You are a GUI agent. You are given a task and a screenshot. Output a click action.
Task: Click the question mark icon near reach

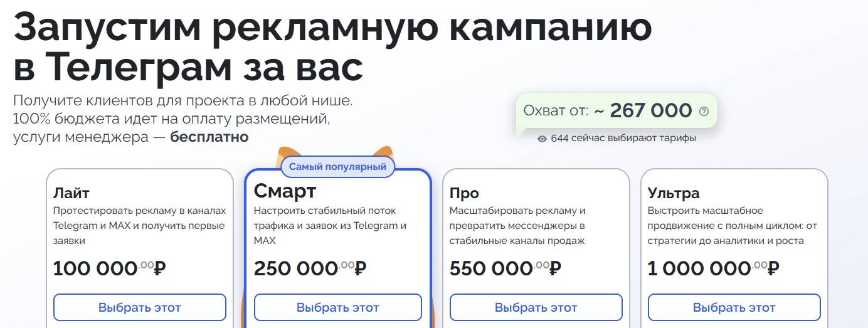coord(704,112)
